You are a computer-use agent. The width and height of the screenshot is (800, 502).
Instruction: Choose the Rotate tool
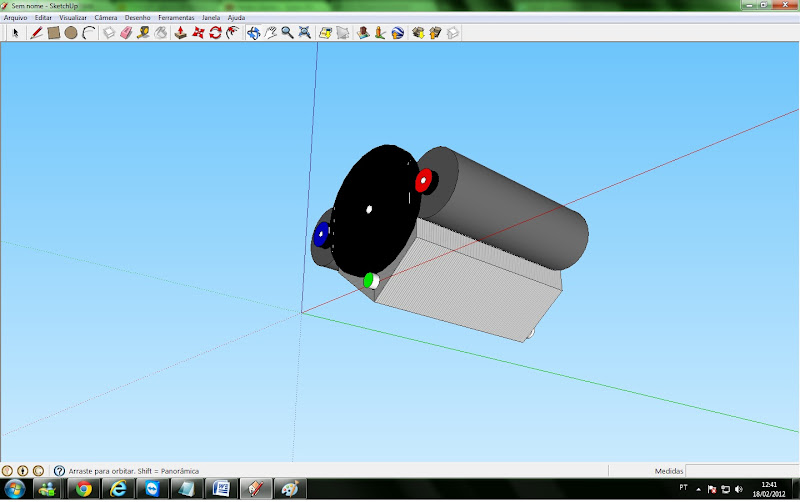click(x=215, y=33)
